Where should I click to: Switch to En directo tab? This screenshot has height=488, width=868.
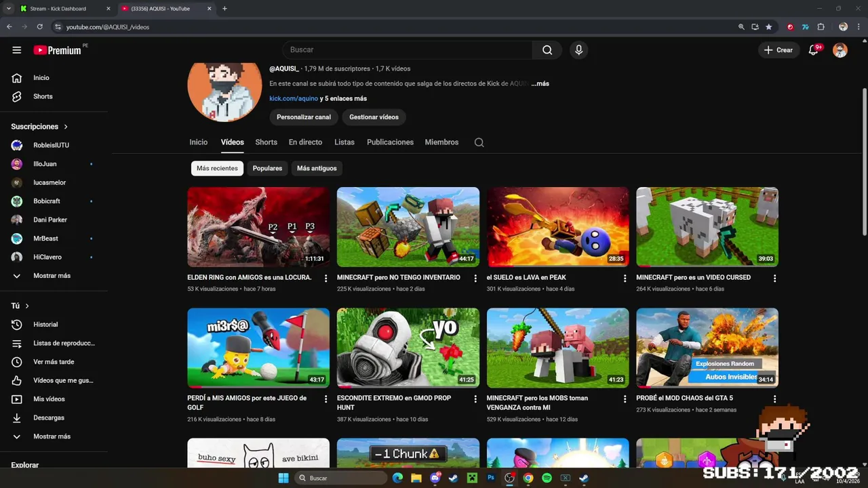click(305, 142)
